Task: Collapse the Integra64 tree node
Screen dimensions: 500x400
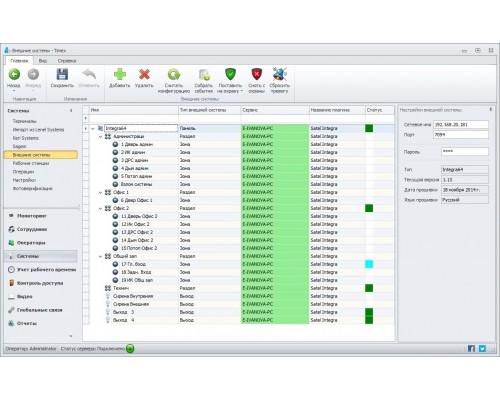Action: point(93,128)
